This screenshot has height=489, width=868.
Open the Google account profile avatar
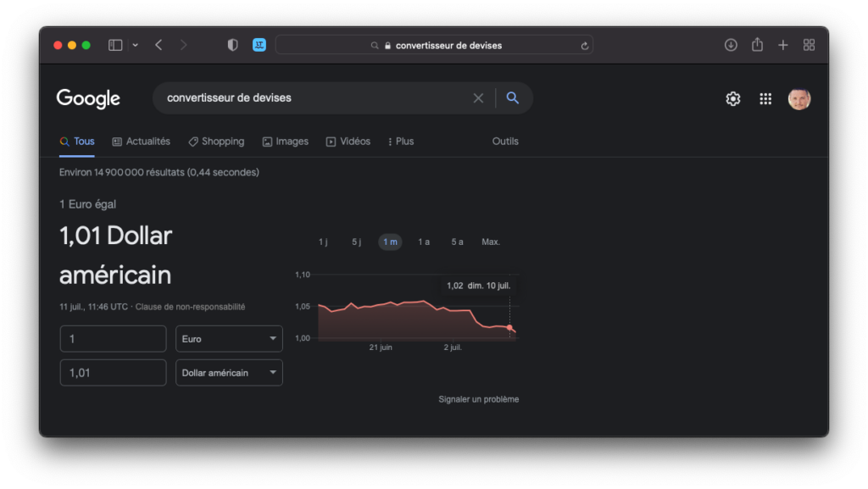tap(799, 99)
